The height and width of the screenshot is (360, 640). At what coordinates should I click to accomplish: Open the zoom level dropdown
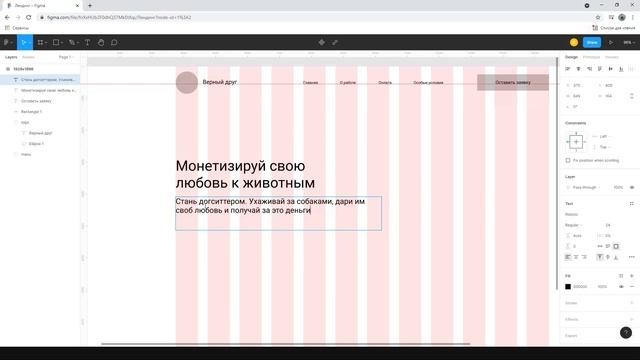point(629,42)
